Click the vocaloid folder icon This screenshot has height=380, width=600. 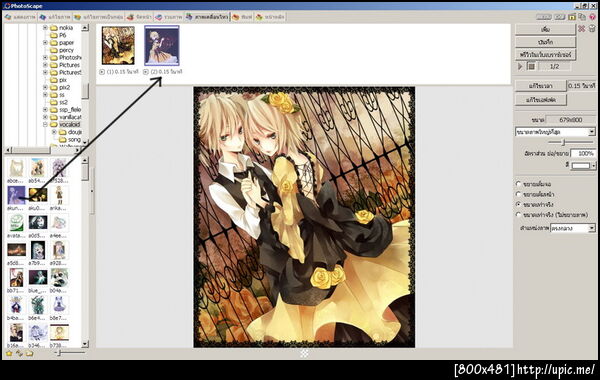54,124
